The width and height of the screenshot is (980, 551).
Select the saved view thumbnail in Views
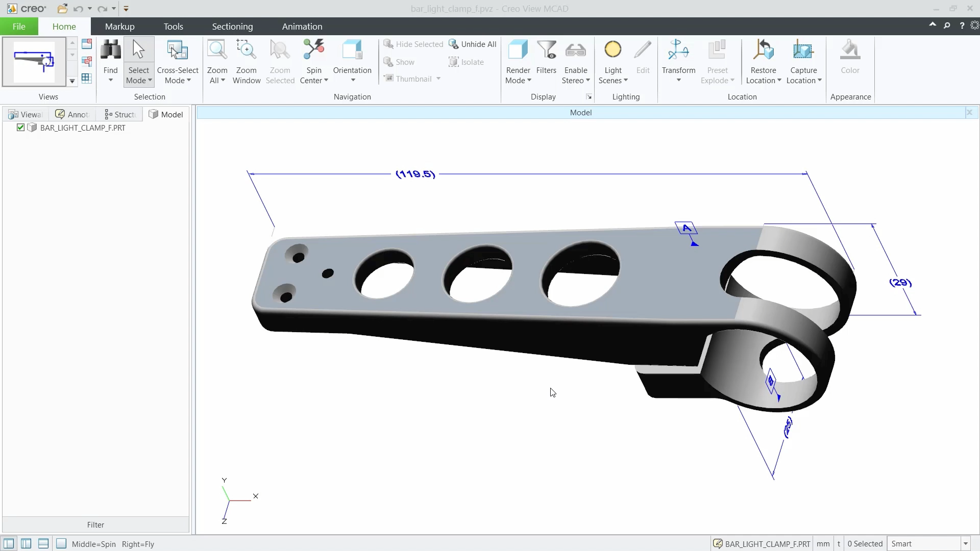pyautogui.click(x=34, y=62)
